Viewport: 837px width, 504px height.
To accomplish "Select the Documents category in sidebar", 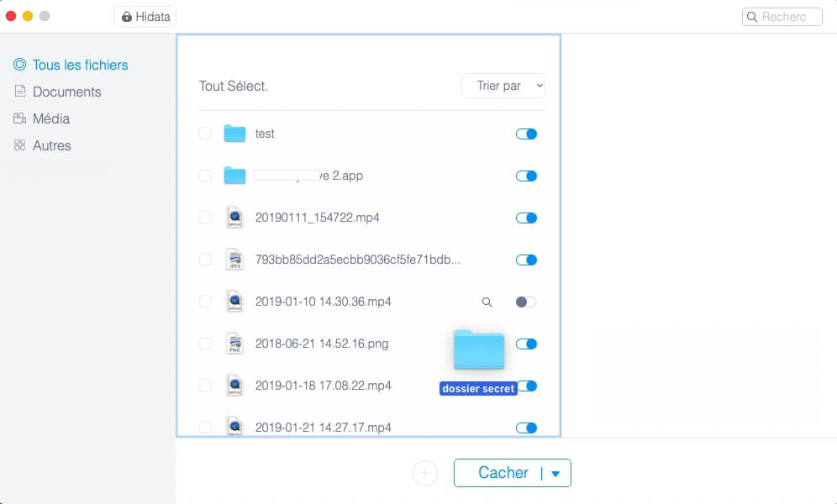I will pos(66,92).
